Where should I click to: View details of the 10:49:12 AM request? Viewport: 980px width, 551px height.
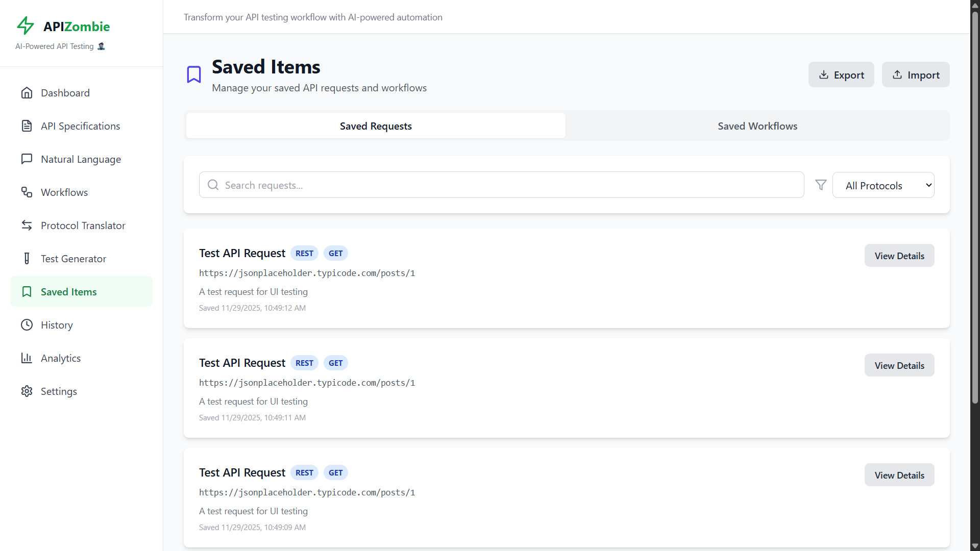(x=899, y=256)
